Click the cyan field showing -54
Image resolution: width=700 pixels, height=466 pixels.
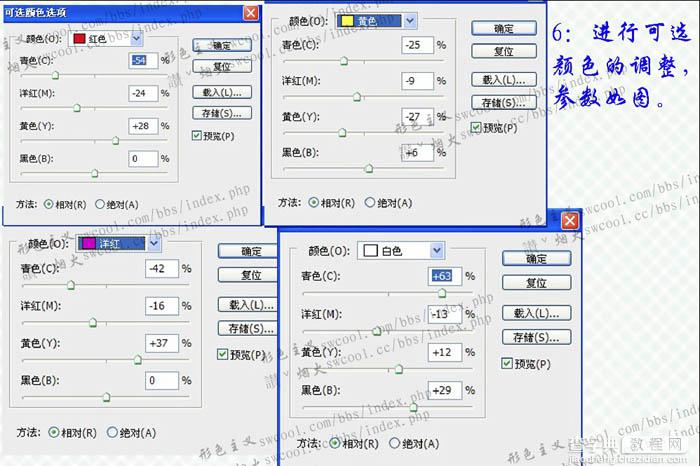pos(143,62)
